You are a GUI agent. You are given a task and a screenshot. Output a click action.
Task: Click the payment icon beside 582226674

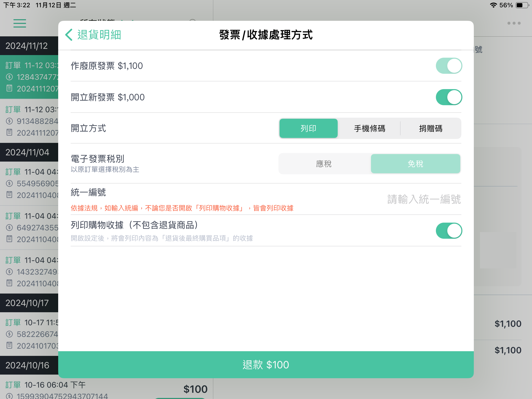point(9,334)
